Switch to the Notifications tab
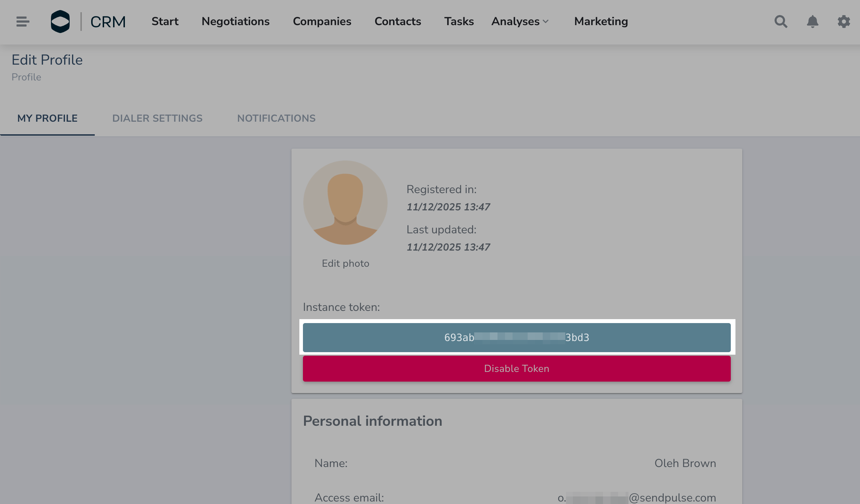Screen dimensions: 860x504 coord(276,118)
